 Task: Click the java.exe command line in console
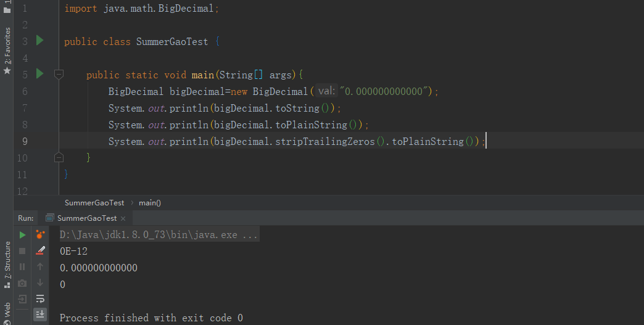[159, 235]
